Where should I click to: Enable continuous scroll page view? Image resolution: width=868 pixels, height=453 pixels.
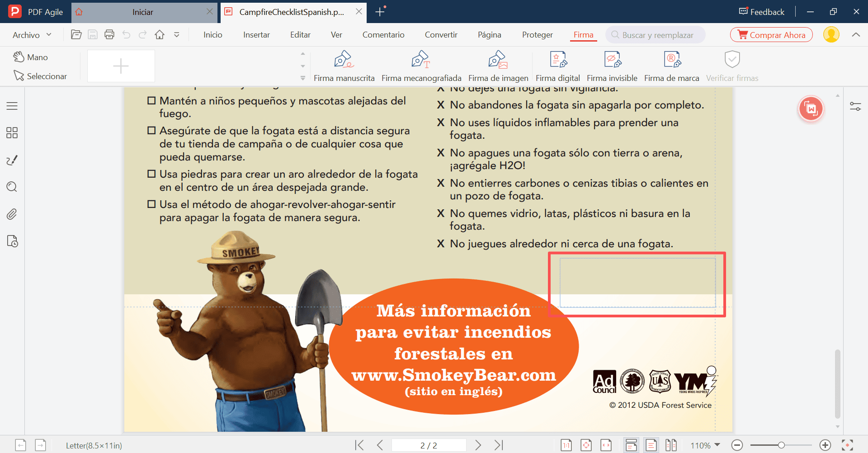click(632, 445)
